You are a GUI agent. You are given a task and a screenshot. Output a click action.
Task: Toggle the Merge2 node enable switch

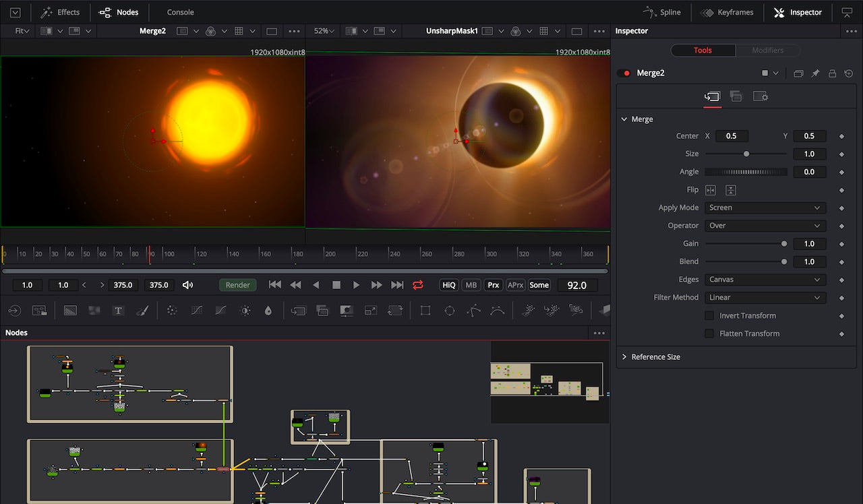(625, 73)
